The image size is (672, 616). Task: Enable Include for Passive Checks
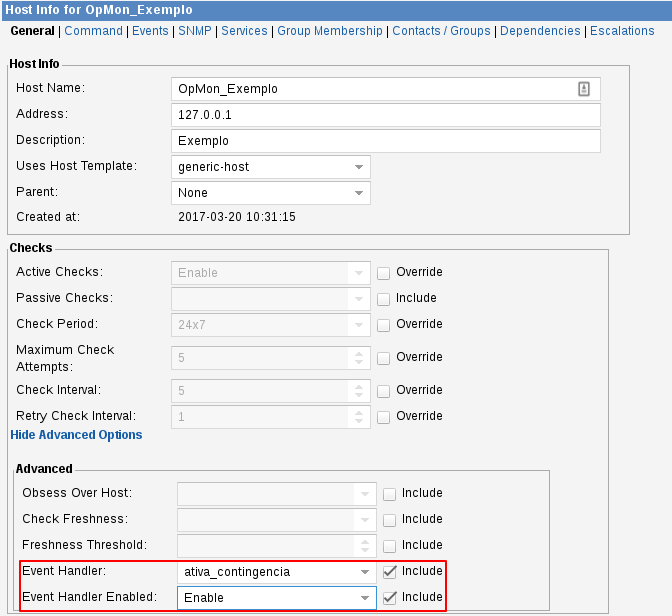pos(383,299)
